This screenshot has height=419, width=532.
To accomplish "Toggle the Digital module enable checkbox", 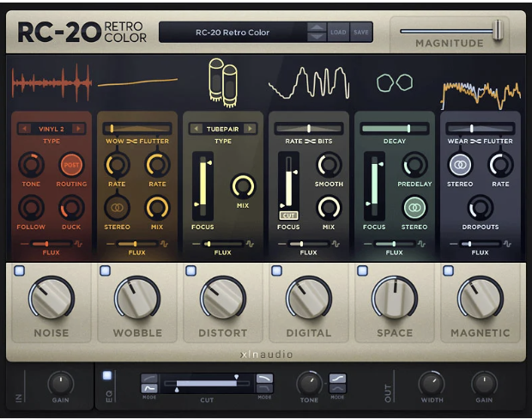I will pos(277,270).
